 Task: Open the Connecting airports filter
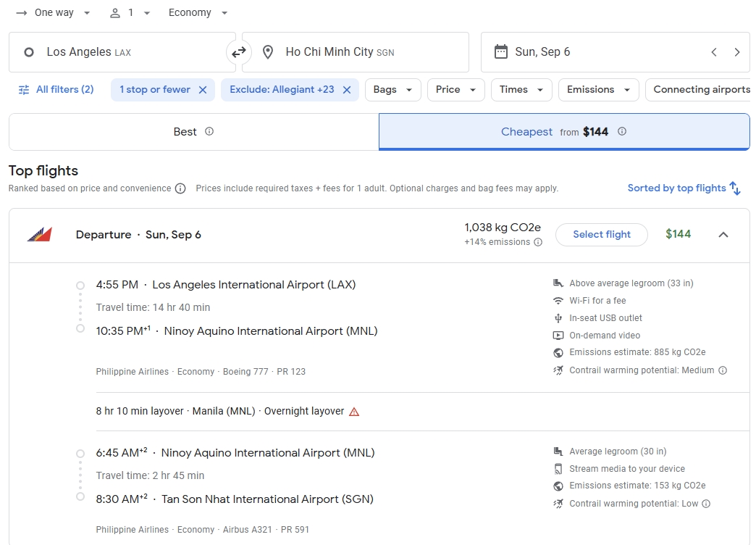point(698,90)
